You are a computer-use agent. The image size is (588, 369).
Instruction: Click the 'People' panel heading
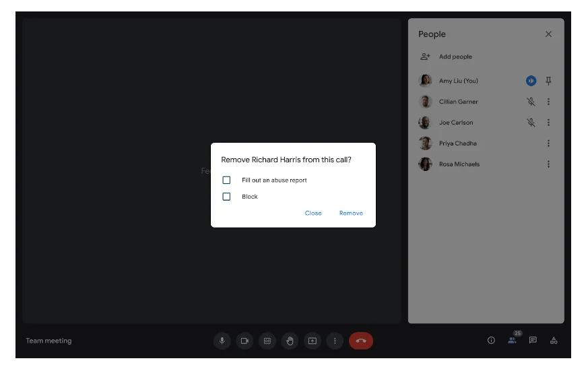(432, 34)
